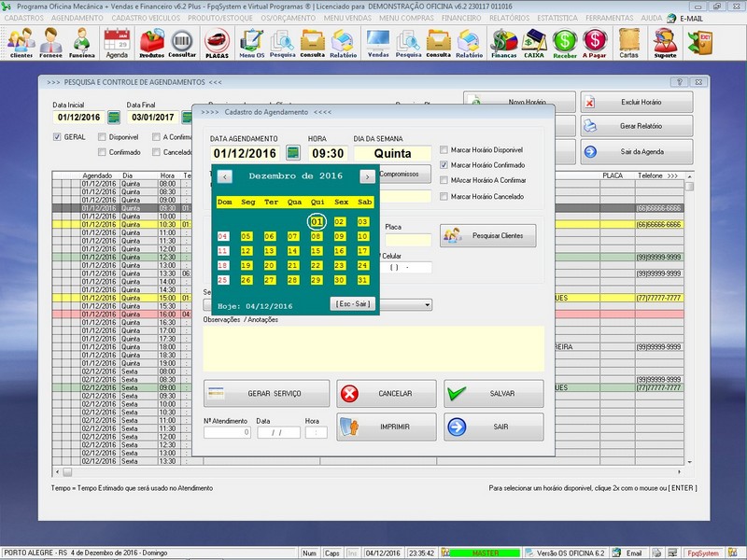Click the Consultar barcode icon
The height and width of the screenshot is (560, 747).
182,43
